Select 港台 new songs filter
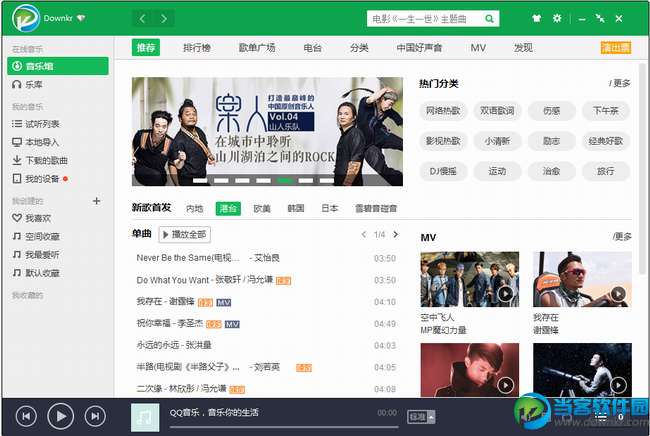The width and height of the screenshot is (650, 436). [x=228, y=208]
